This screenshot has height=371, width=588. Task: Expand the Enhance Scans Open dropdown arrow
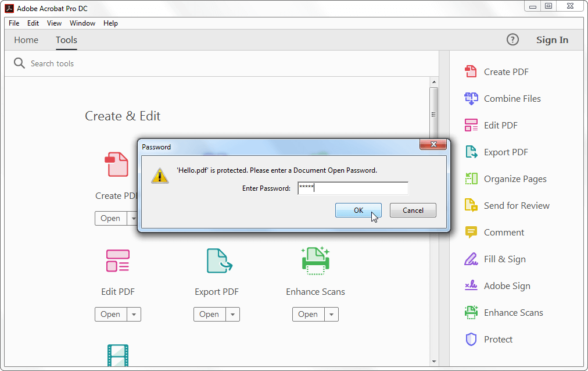332,315
